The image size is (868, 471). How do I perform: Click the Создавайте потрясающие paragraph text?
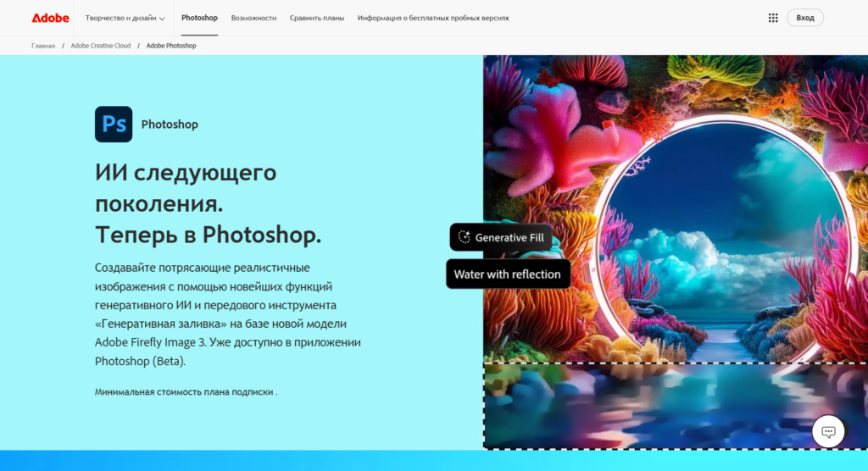click(x=227, y=313)
